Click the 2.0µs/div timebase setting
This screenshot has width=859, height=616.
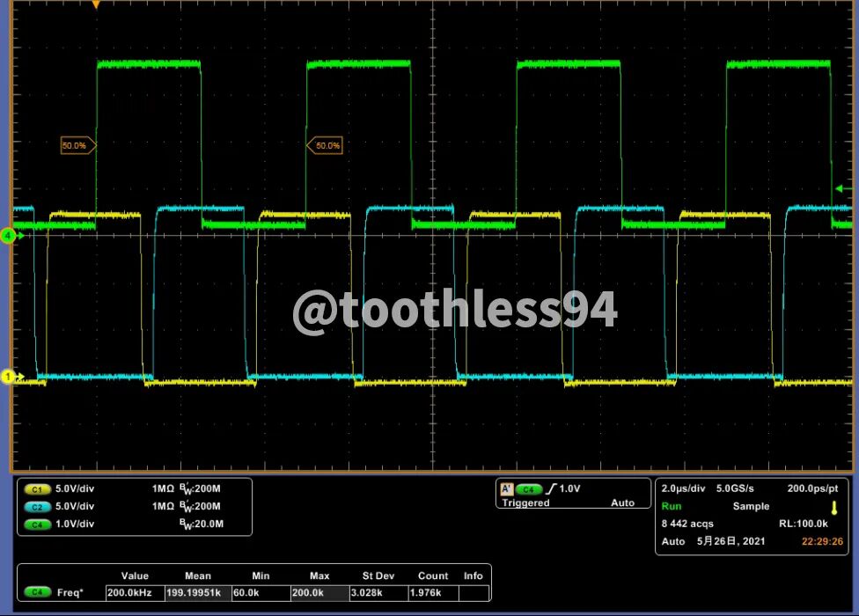683,488
